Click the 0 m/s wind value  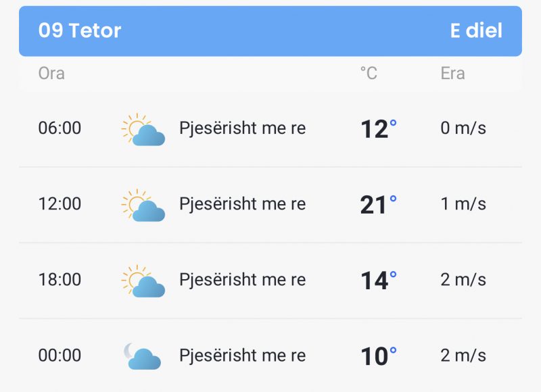(x=463, y=128)
